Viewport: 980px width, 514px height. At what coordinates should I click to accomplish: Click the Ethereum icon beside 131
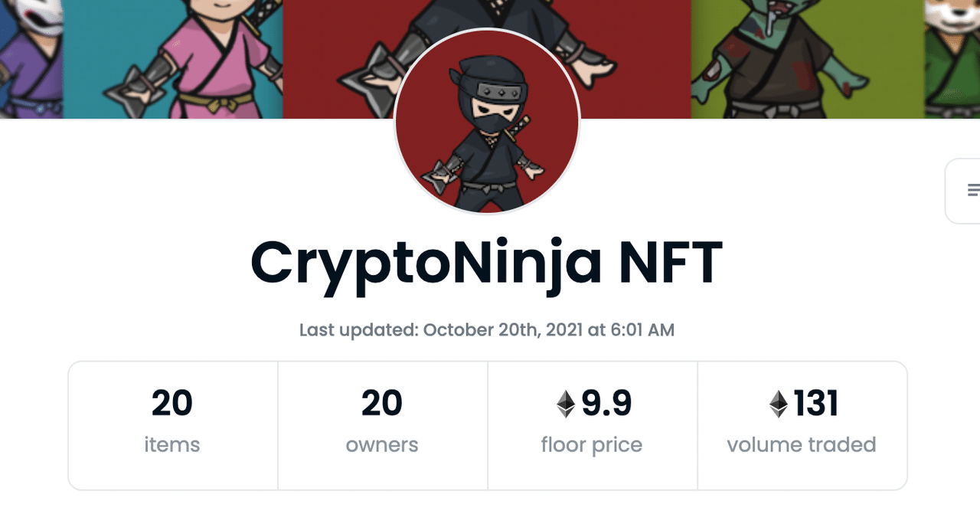coord(779,403)
